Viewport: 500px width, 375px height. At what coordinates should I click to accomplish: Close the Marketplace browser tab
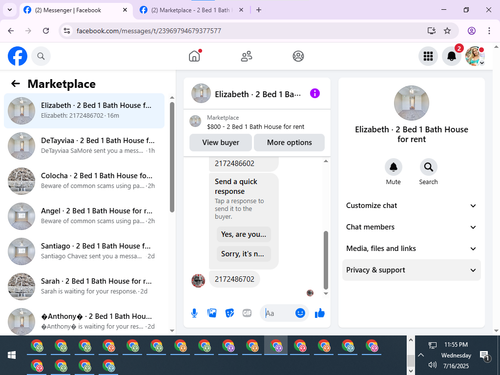click(241, 10)
